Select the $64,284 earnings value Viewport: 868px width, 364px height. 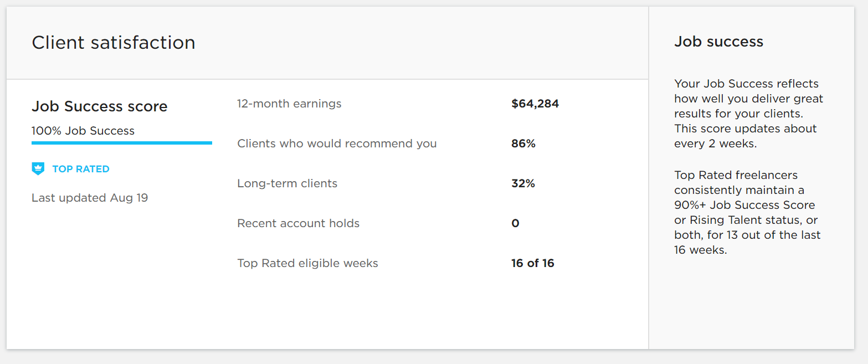[x=535, y=104]
